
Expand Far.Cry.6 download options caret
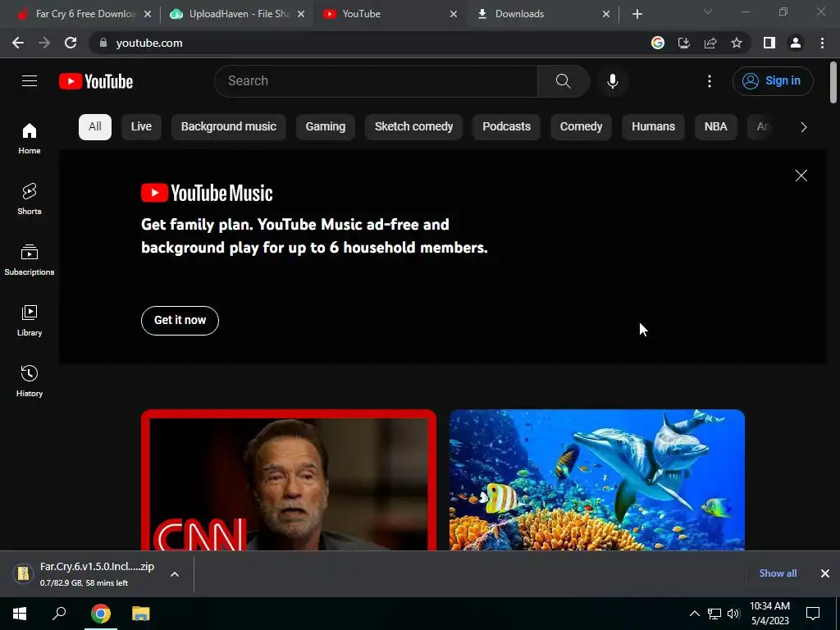point(175,574)
